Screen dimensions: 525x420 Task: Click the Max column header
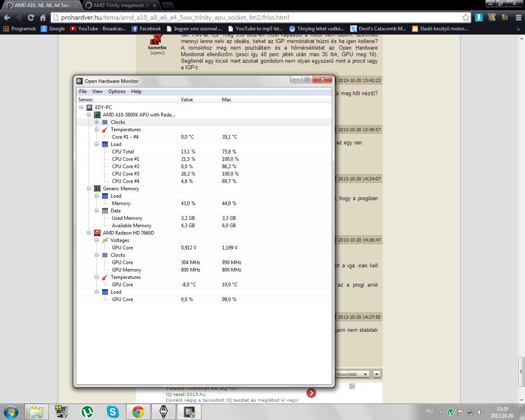click(240, 100)
